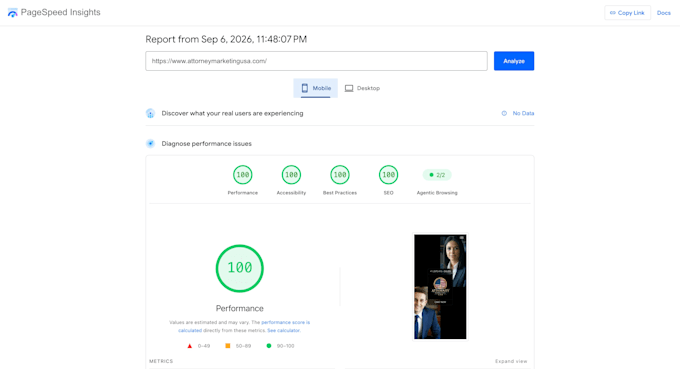Click the PageSpeed Insights logo icon
This screenshot has width=680, height=369.
click(x=13, y=13)
